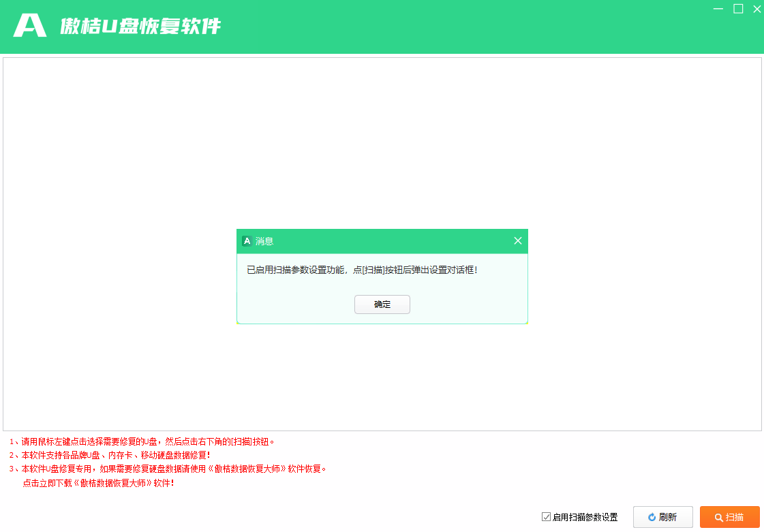Screen dimensions: 764x532
Task: Close the 消息 dialog with its X
Action: click(x=517, y=241)
